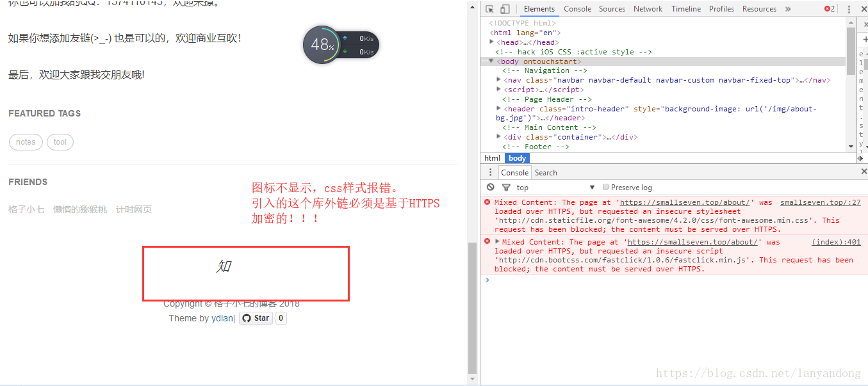Switch to the Elements tab
The width and height of the screenshot is (868, 386).
[x=539, y=9]
